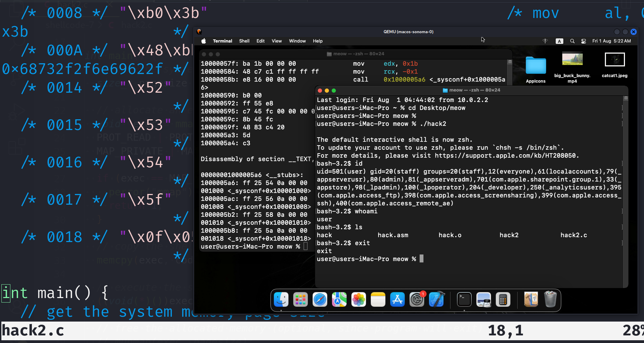The height and width of the screenshot is (343, 644).
Task: Open the Trash in Dock
Action: coord(550,299)
